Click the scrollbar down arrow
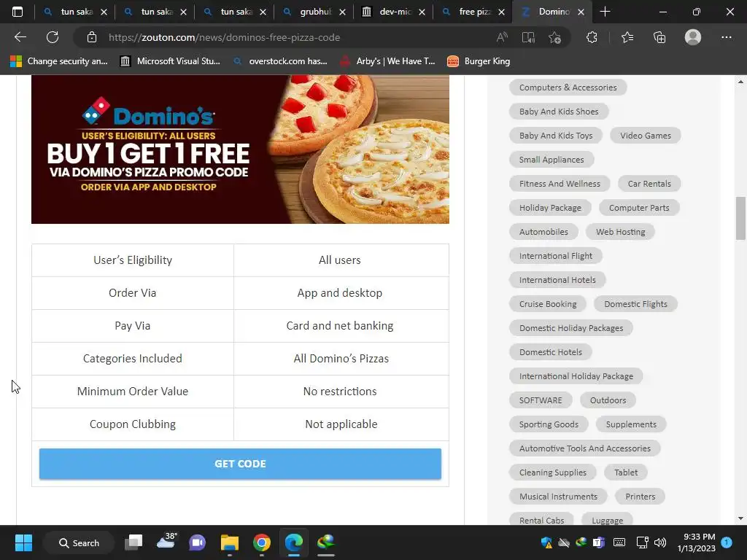The width and height of the screenshot is (747, 560). click(740, 518)
